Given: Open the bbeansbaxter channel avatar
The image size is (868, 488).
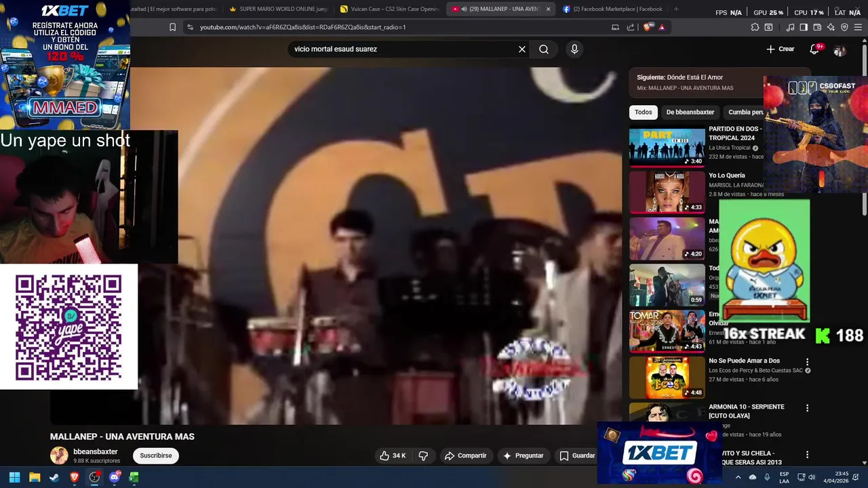Looking at the screenshot, I should point(59,455).
